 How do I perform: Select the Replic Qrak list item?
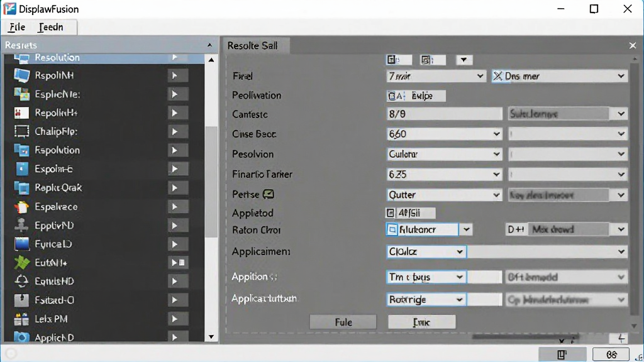coord(104,188)
